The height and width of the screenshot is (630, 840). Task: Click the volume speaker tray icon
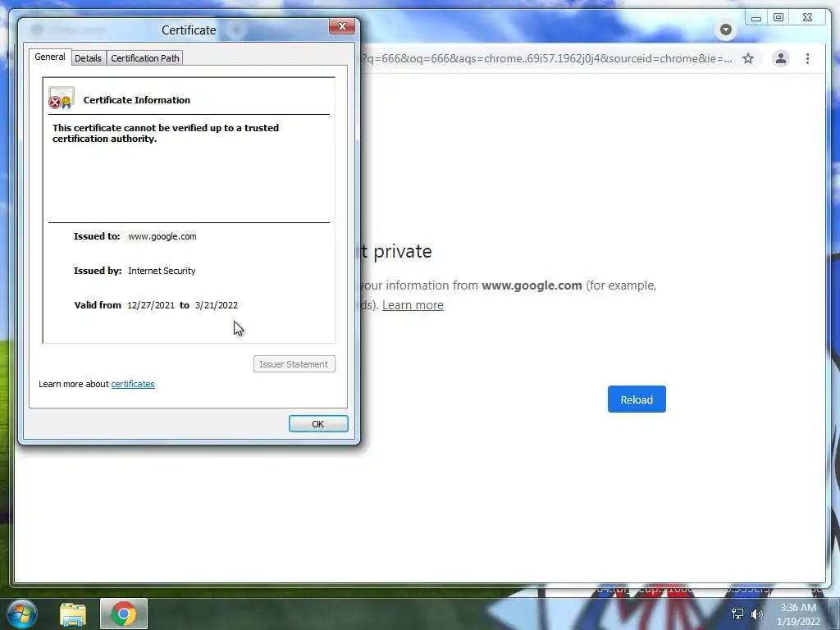756,614
